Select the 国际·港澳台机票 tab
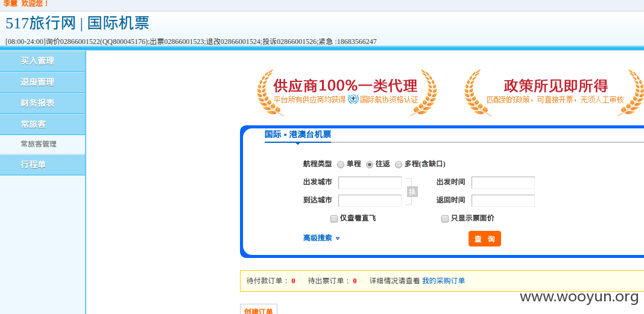 pos(298,134)
